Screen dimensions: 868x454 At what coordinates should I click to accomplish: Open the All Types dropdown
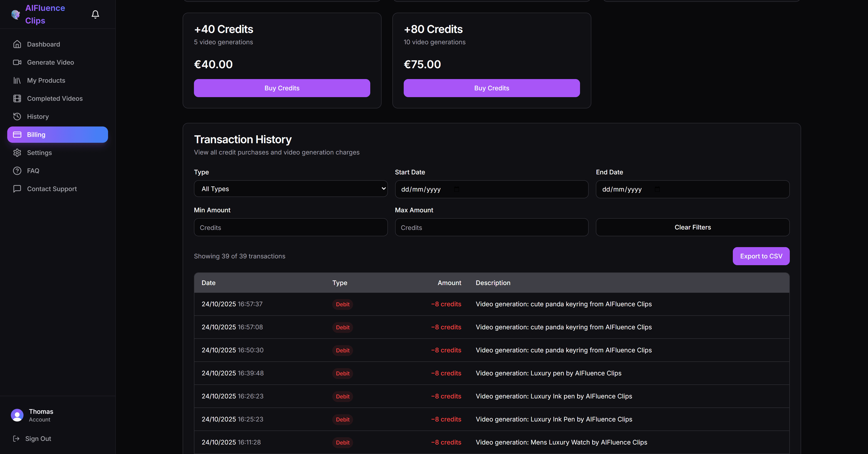click(x=290, y=189)
